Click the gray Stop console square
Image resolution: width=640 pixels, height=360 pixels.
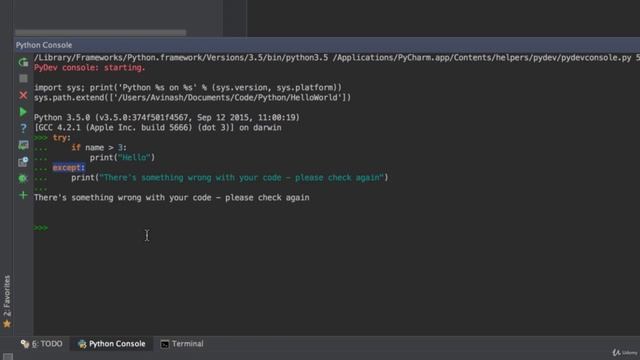[23, 78]
